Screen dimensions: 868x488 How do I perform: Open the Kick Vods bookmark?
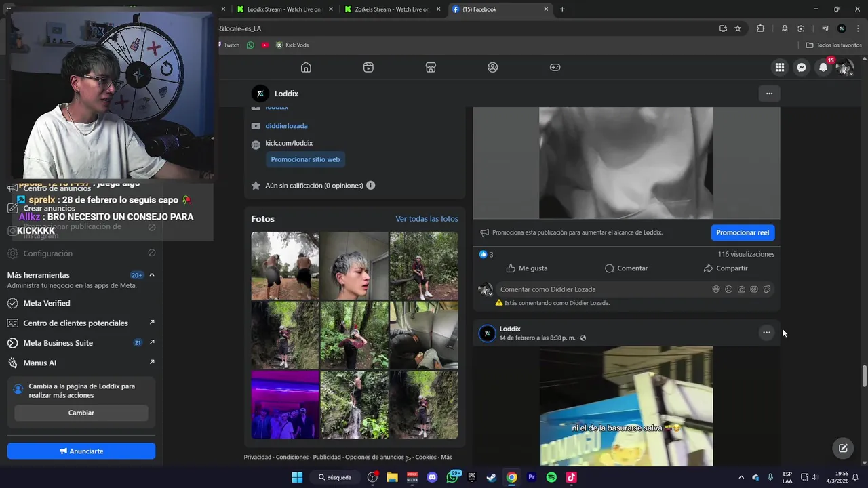[292, 45]
